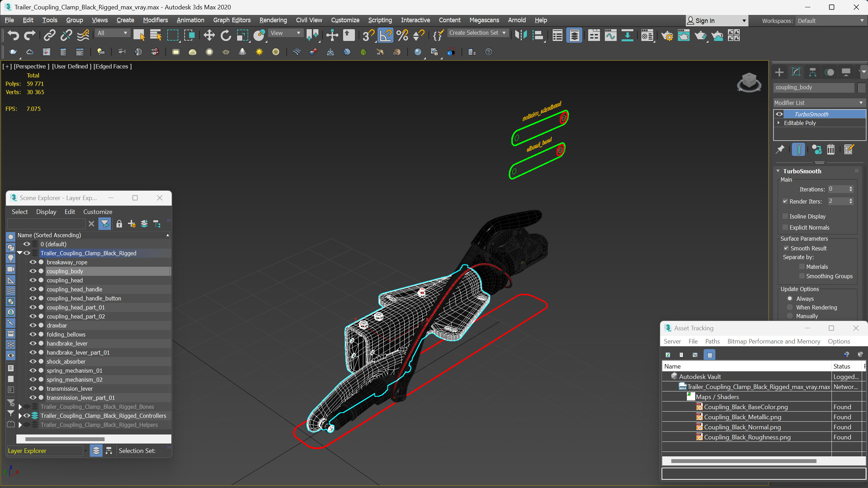This screenshot has height=488, width=868.
Task: Activate the Select and Move tool
Action: click(209, 35)
